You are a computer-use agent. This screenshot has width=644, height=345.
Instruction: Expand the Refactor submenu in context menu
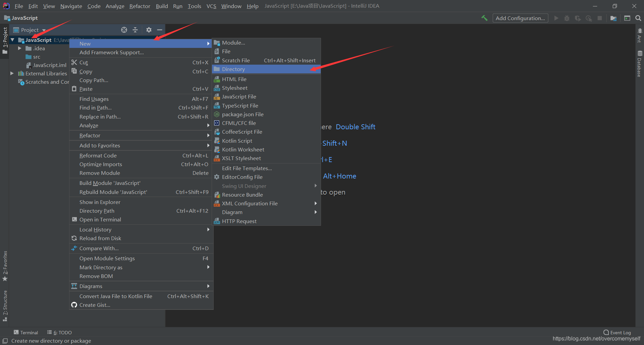141,135
